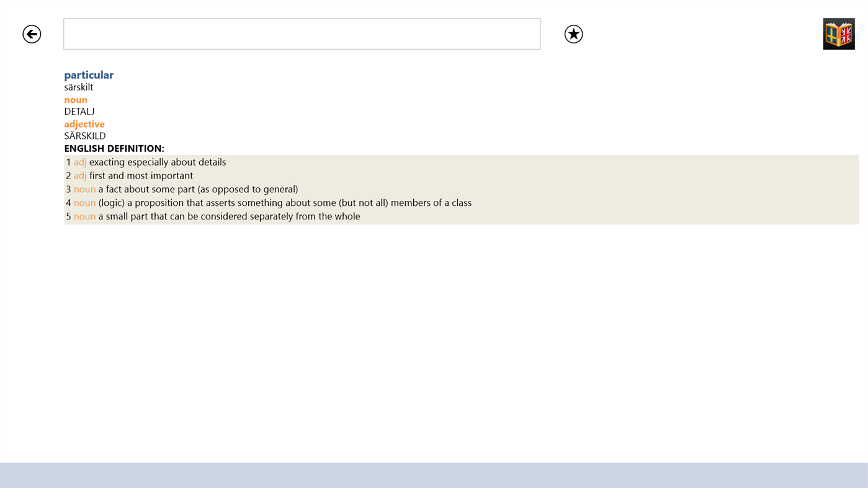The width and height of the screenshot is (868, 488).
Task: Select the 'adj' label in definition 1
Action: tap(80, 161)
